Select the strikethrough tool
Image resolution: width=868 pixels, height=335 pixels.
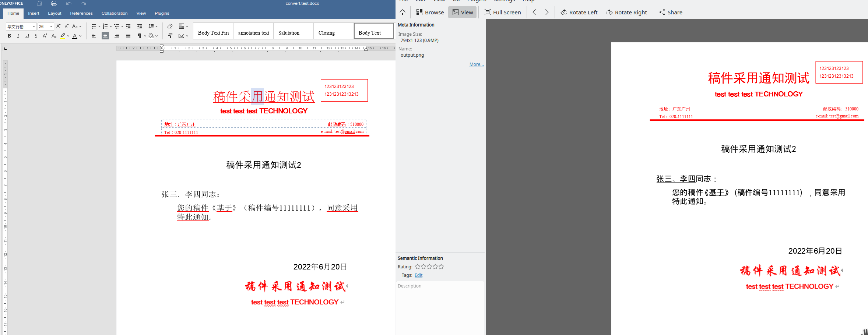[36, 36]
